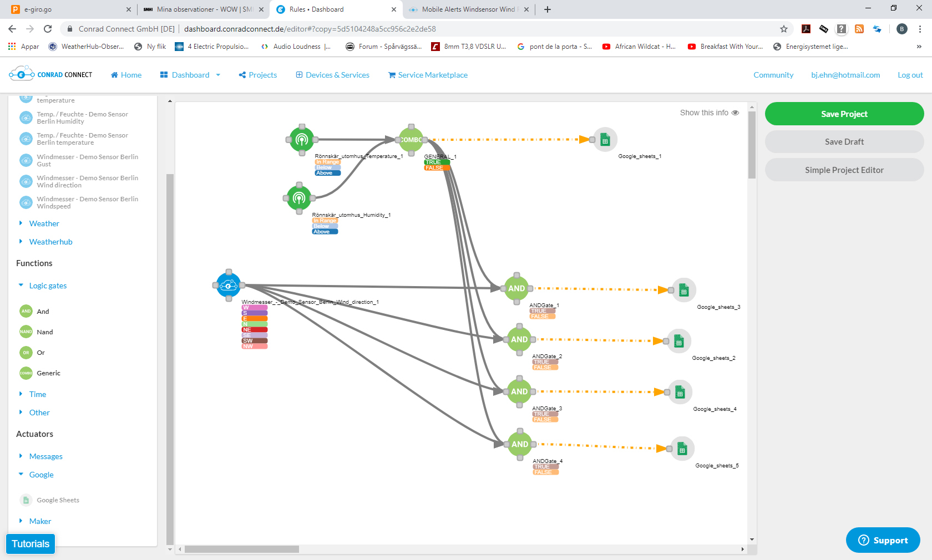Pick the Nand logic gate icon
This screenshot has height=560, width=932.
[x=26, y=332]
